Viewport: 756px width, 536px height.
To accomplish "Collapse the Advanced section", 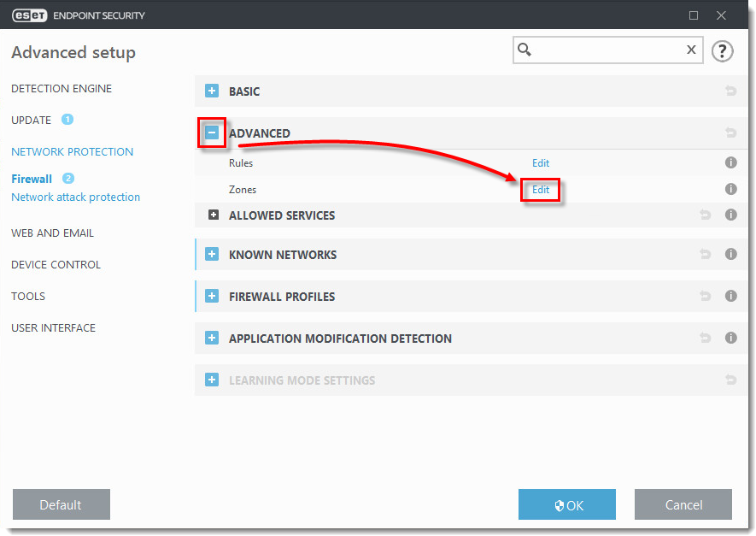I will tap(212, 133).
